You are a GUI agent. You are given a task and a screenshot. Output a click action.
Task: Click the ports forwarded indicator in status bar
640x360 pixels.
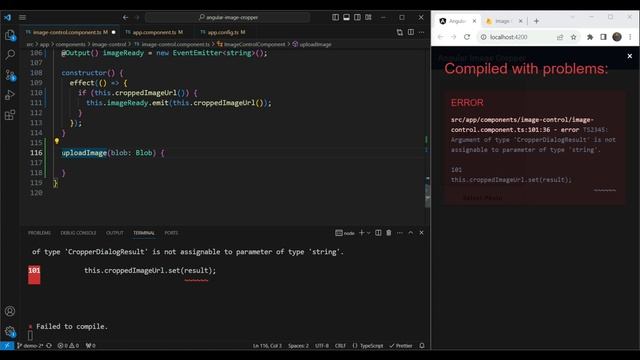pyautogui.click(x=90, y=345)
